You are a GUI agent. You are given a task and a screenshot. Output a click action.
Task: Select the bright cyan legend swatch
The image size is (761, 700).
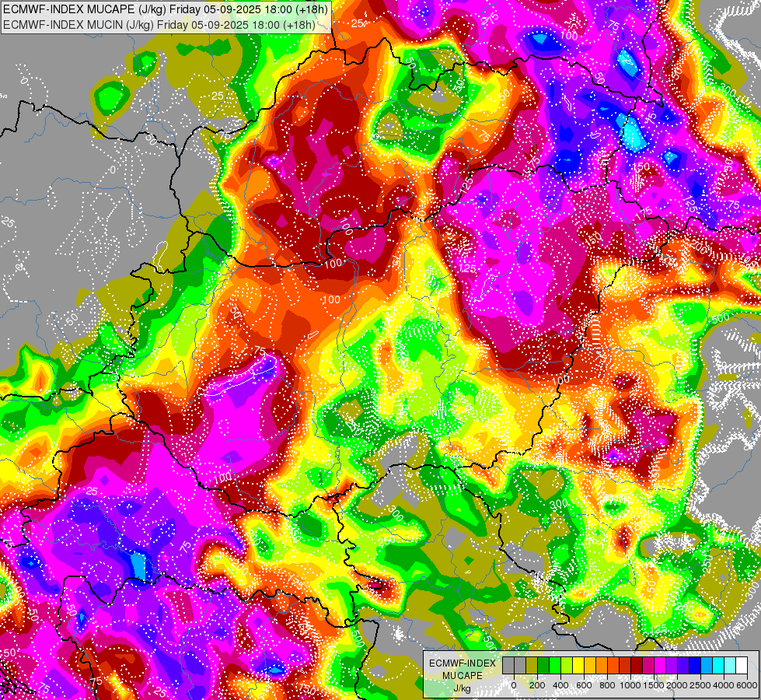click(x=719, y=665)
